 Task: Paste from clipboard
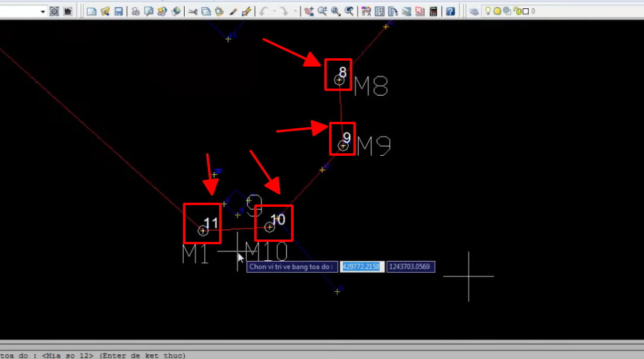point(219,11)
